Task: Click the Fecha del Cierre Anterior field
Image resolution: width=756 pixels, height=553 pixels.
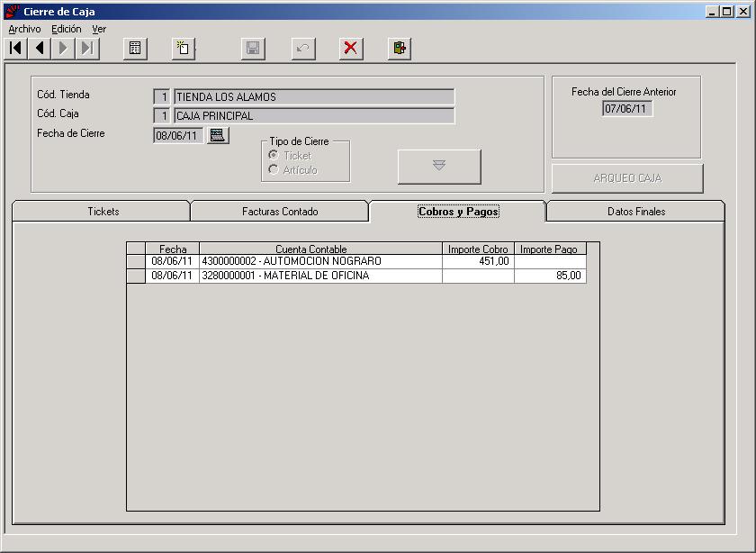Action: [x=626, y=108]
